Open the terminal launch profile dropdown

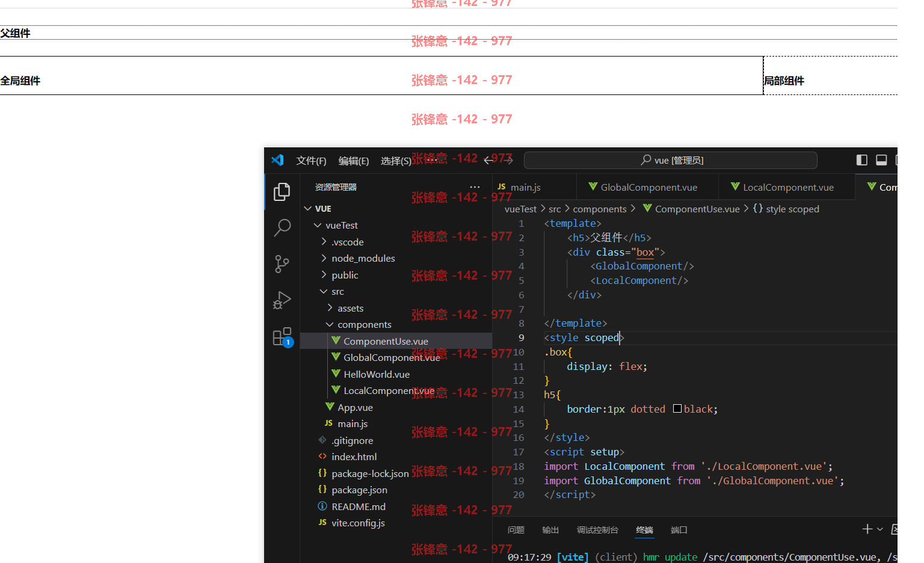880,529
